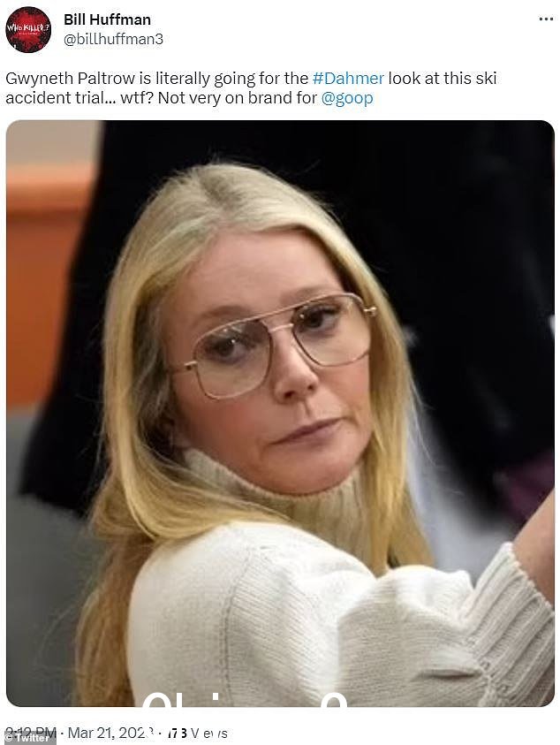
Task: Click the "wtf?" word in tweet
Action: point(136,98)
